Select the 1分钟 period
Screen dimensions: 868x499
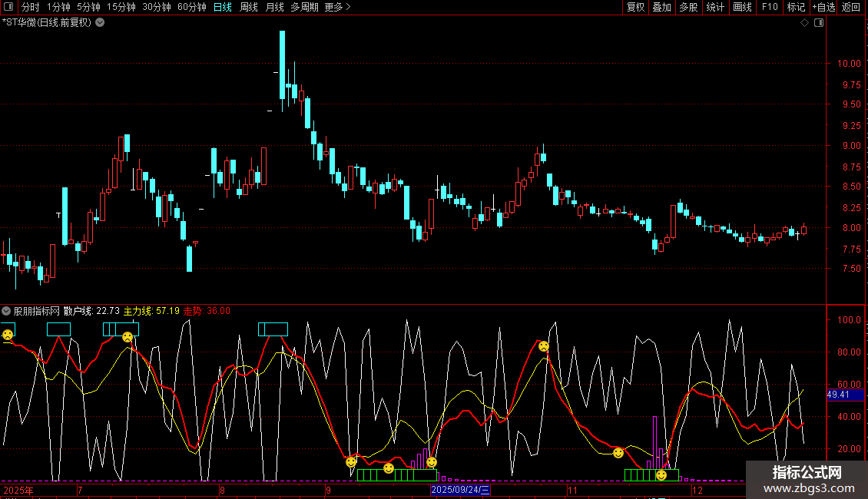[x=58, y=7]
